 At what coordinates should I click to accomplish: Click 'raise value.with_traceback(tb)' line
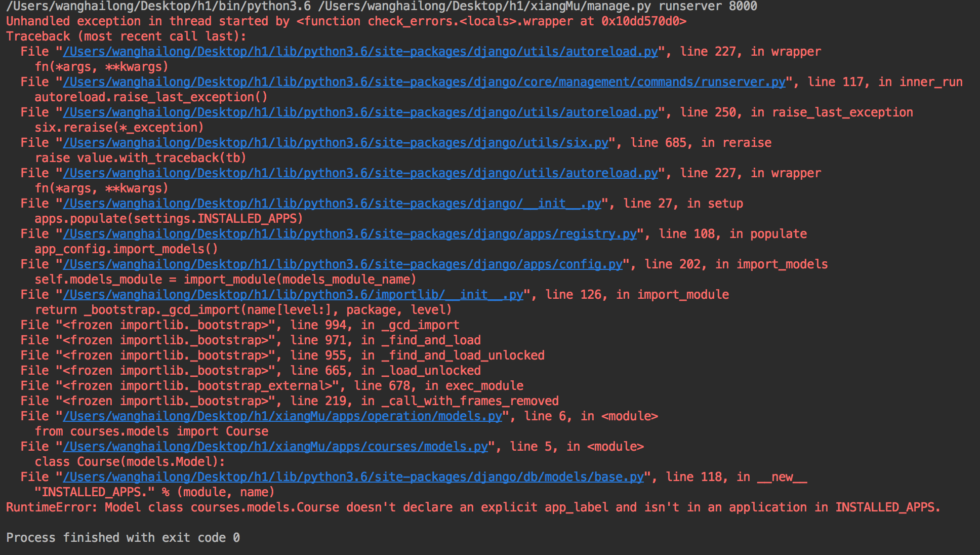pos(140,158)
